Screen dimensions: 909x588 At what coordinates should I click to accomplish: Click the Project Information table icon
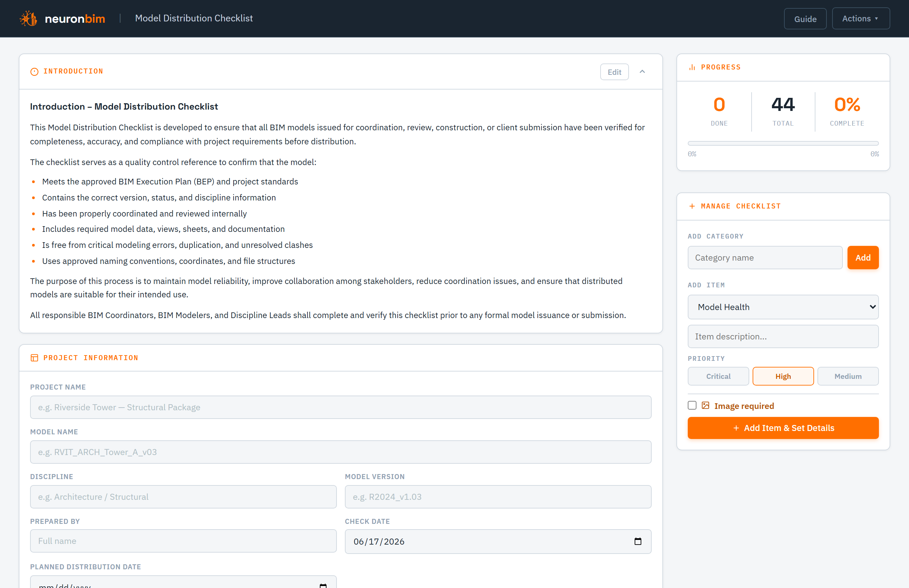pos(34,358)
